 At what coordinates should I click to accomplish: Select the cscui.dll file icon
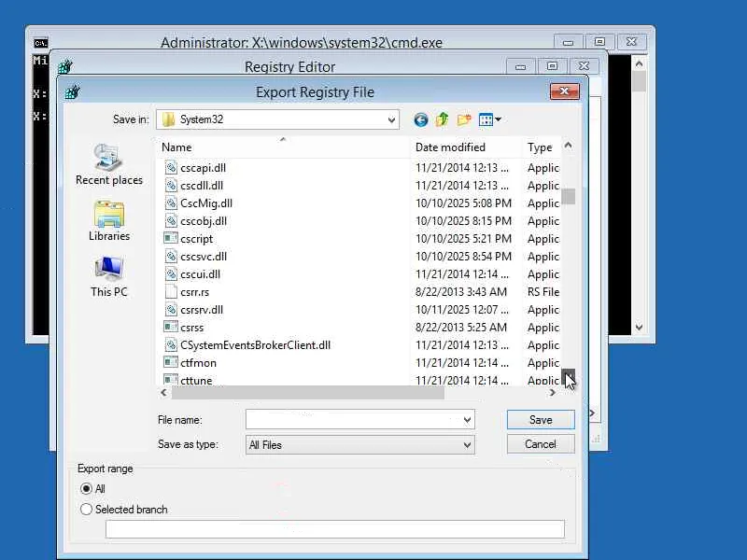coord(171,273)
